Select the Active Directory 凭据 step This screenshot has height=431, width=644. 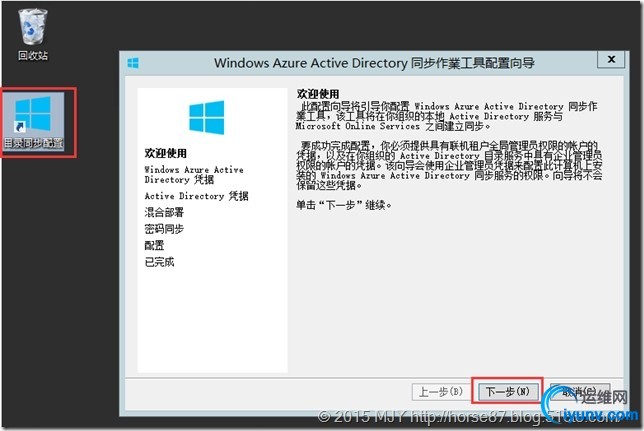click(x=196, y=196)
